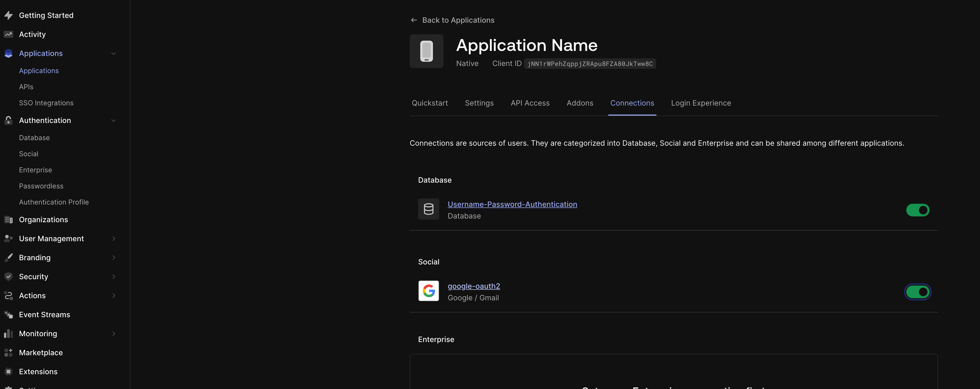Open Applications sub-item in sidebar
Screen dimensions: 980x389
pyautogui.click(x=39, y=71)
